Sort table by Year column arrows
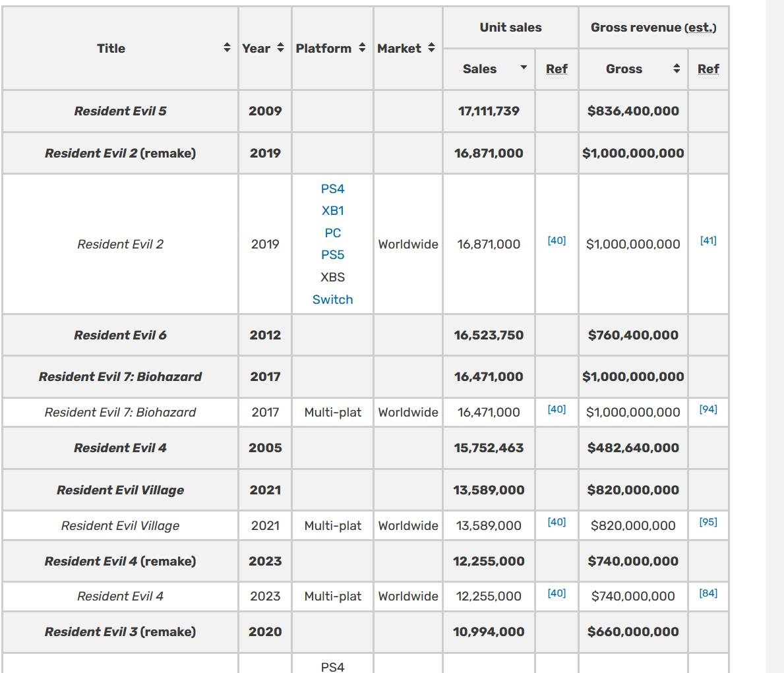 click(280, 48)
